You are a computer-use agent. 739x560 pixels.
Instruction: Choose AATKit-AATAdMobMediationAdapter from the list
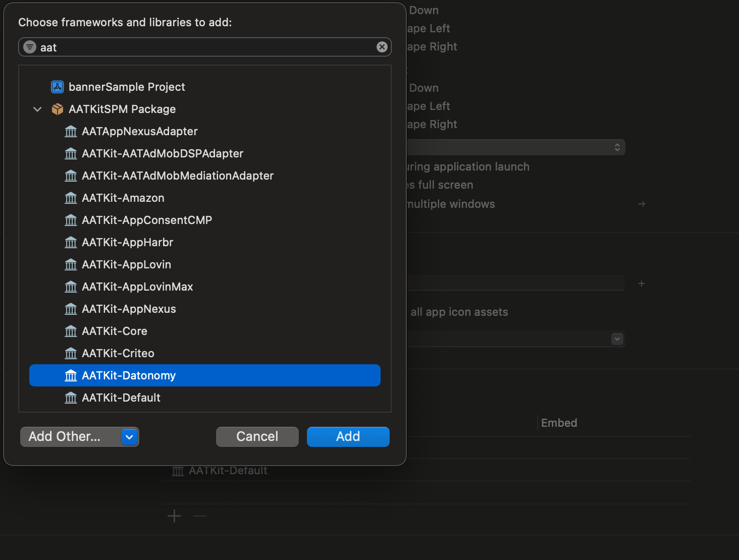pos(177,176)
